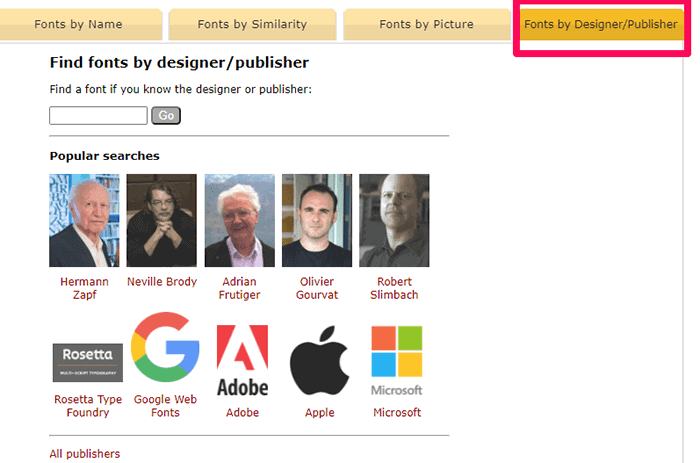Open the Apple text link
The width and height of the screenshot is (700, 463).
coord(320,413)
